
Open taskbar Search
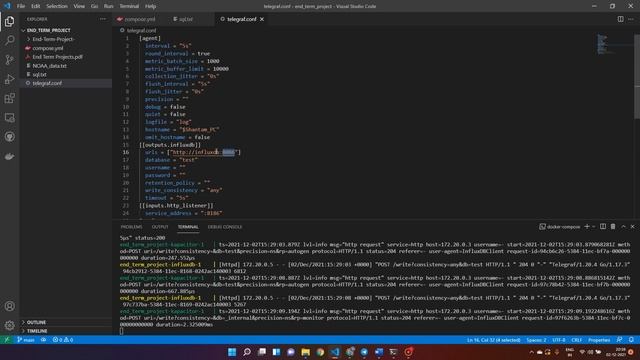pyautogui.click(x=247, y=352)
